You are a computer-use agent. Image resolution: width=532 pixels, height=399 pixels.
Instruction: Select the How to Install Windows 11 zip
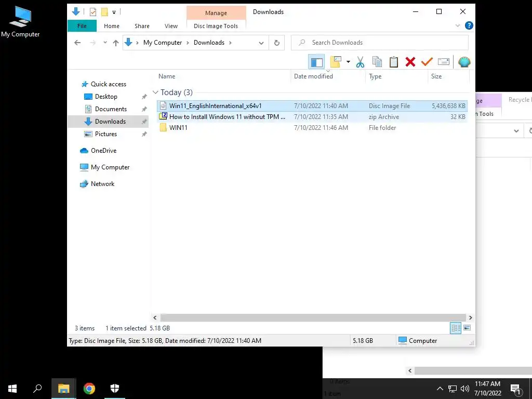(x=312, y=117)
